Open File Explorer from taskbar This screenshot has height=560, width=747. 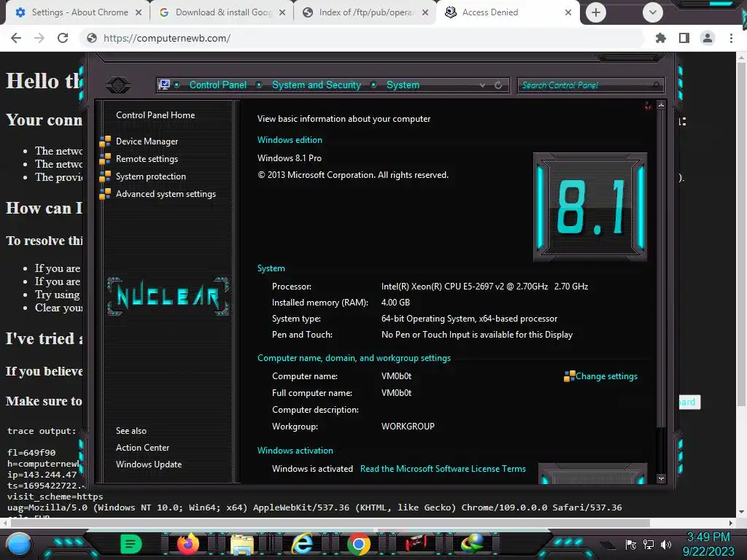click(242, 544)
